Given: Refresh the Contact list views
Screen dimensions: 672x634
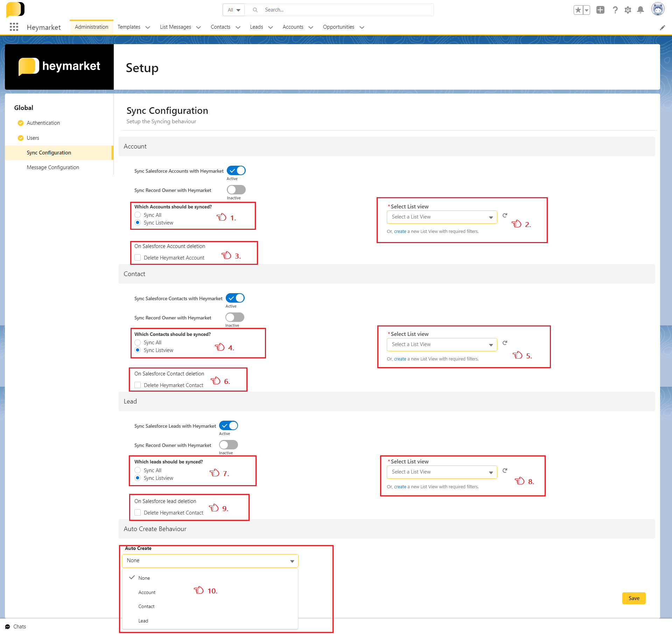Looking at the screenshot, I should 505,343.
